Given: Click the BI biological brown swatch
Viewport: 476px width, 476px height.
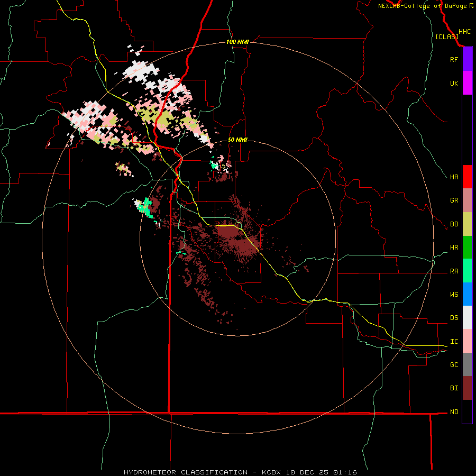Looking at the screenshot, I should click(x=467, y=388).
